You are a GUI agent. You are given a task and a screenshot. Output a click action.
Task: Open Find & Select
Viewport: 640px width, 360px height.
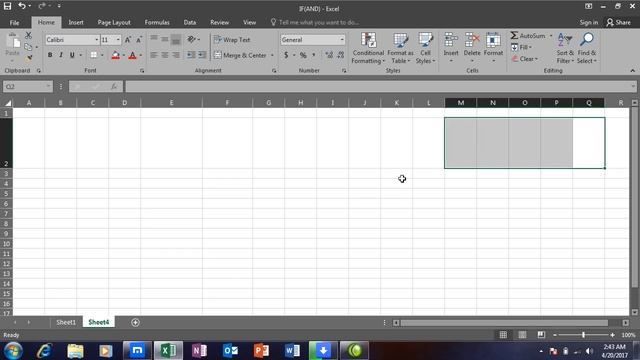[587, 48]
